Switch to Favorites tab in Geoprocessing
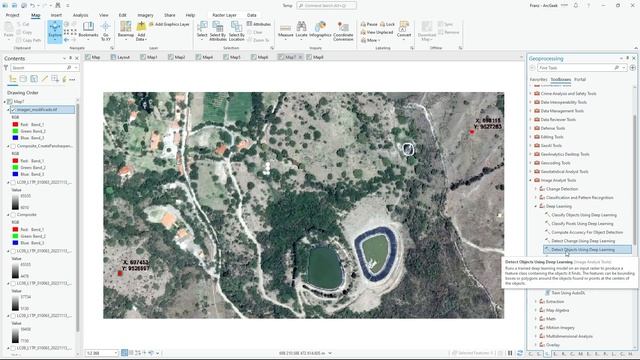 pos(538,80)
